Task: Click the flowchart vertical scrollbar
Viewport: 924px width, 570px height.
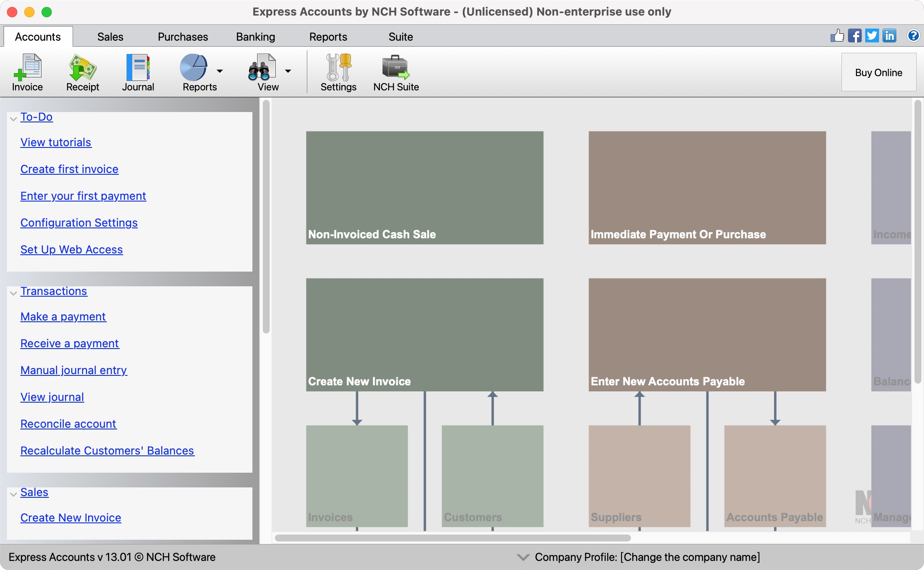Action: point(918,242)
